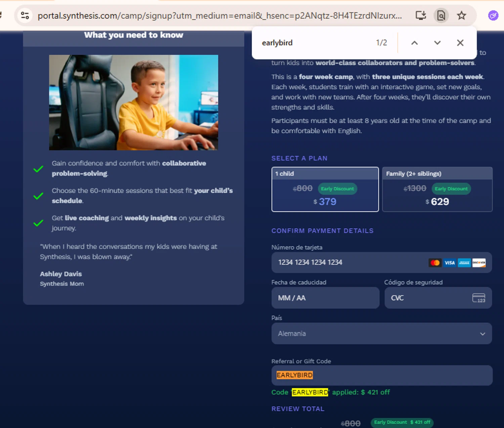The height and width of the screenshot is (428, 504).
Task: Click the code applied '$ 421 off' message
Action: click(331, 392)
